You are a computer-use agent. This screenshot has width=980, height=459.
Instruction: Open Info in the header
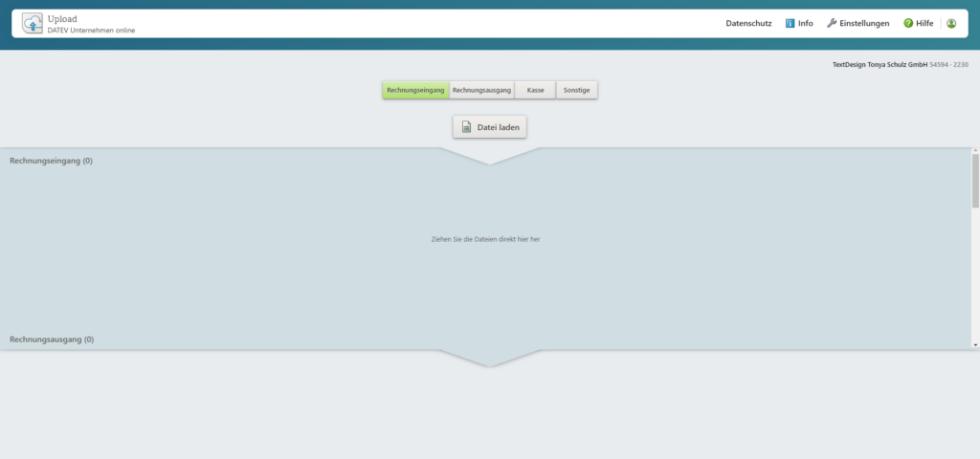799,23
